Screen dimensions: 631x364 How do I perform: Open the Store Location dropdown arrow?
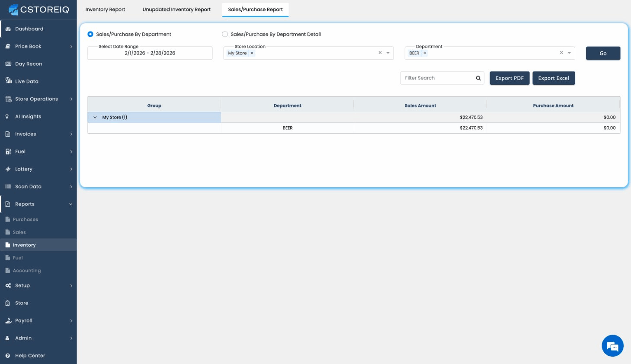click(x=388, y=53)
